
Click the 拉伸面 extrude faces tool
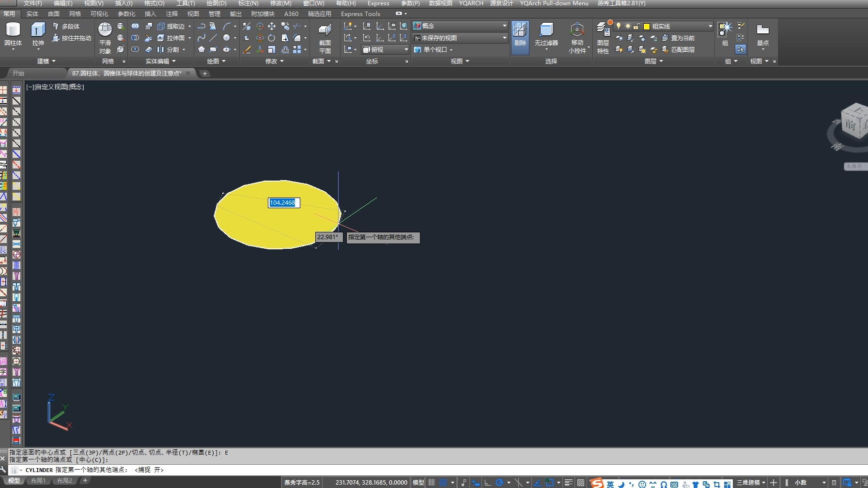tap(171, 38)
